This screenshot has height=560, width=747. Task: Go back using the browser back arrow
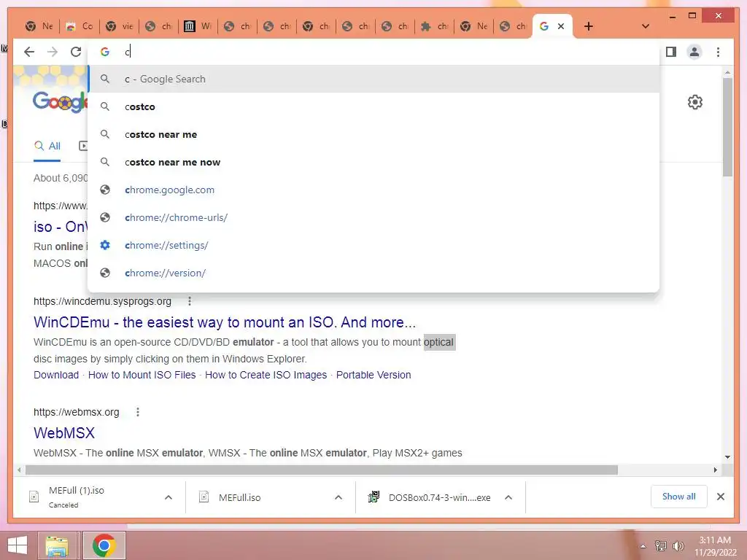pos(29,52)
